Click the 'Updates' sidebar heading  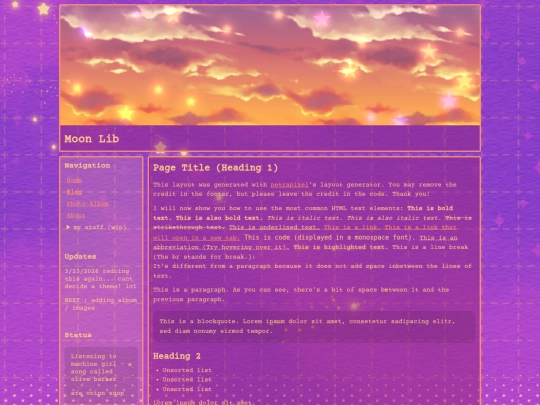coord(80,257)
